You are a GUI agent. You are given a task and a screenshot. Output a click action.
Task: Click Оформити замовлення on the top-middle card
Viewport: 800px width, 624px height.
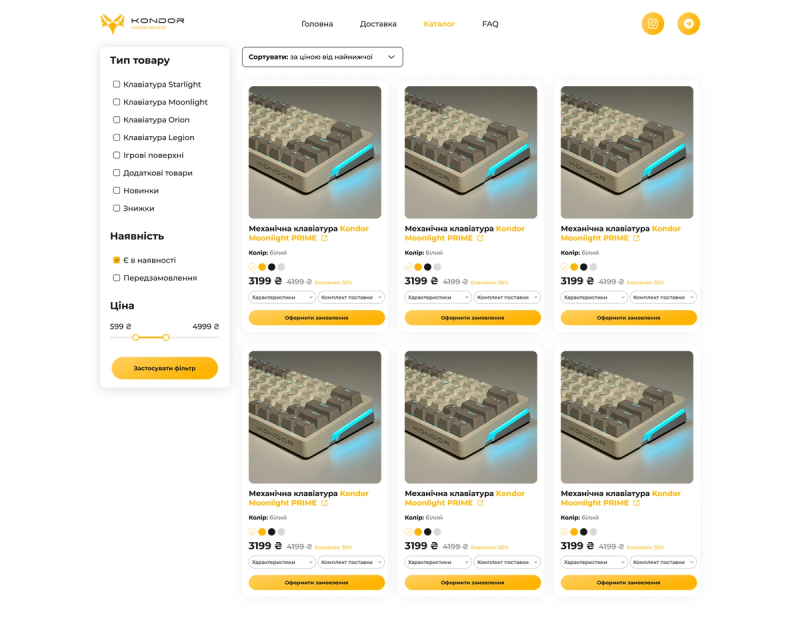[x=473, y=317]
